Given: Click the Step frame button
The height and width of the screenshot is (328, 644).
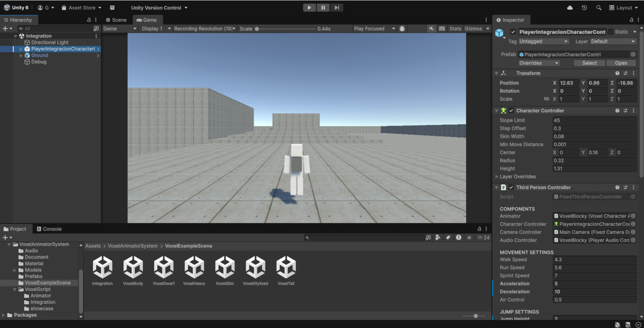Looking at the screenshot, I should point(335,8).
